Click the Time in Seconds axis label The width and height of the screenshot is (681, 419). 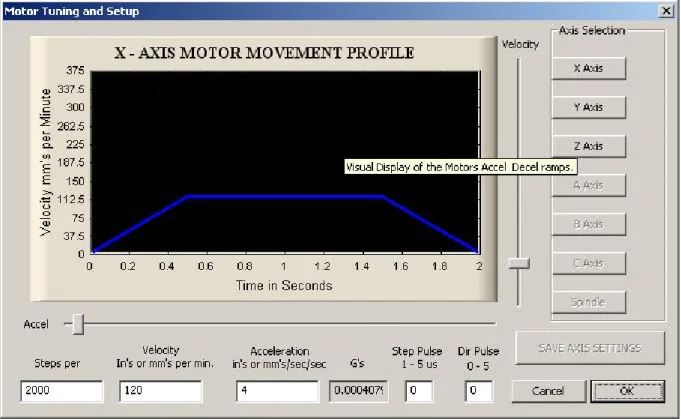pyautogui.click(x=284, y=286)
